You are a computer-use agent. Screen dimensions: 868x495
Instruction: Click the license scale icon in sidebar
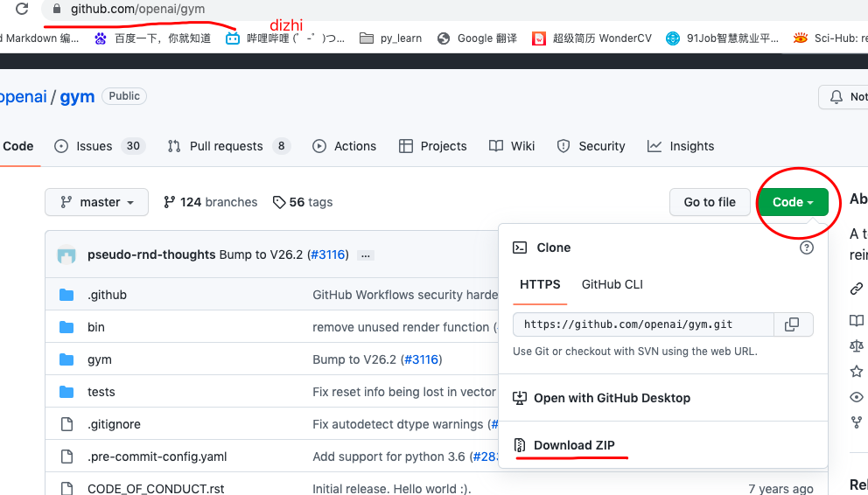pos(857,345)
